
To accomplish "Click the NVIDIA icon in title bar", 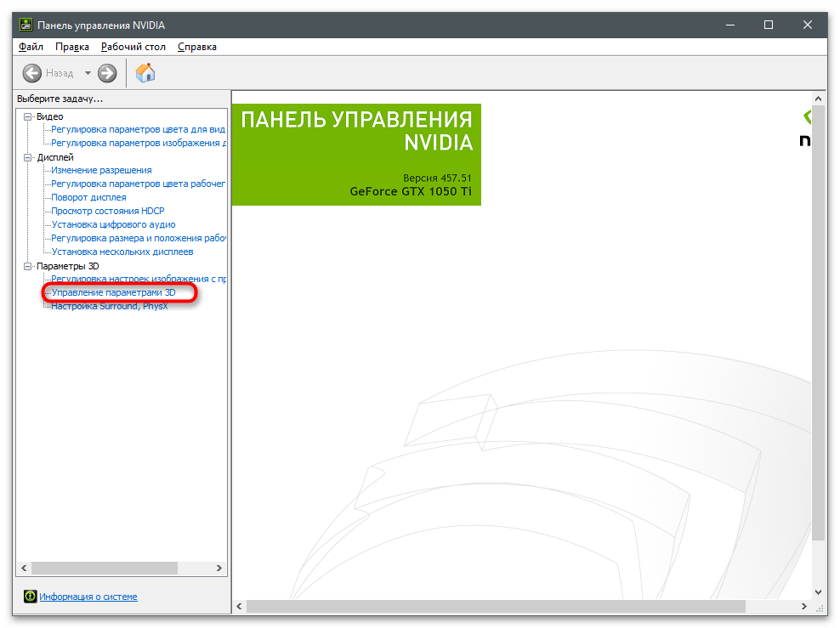I will coord(26,25).
